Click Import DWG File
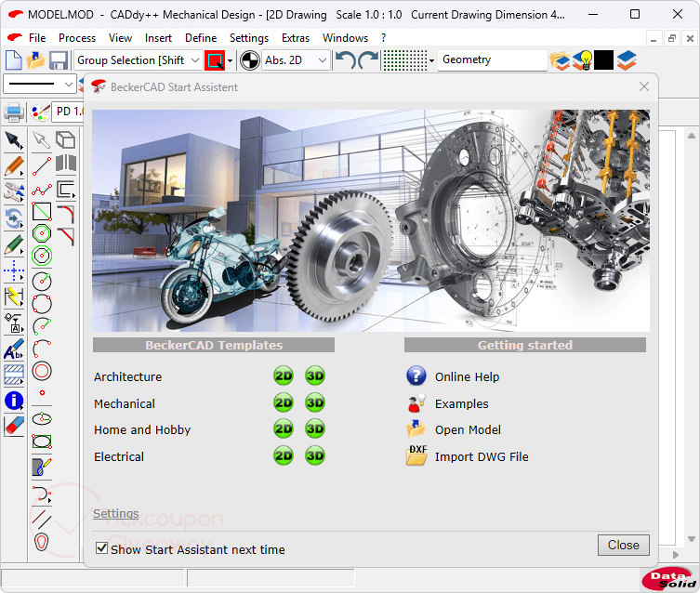Screen dimensions: 700x593 click(x=482, y=456)
